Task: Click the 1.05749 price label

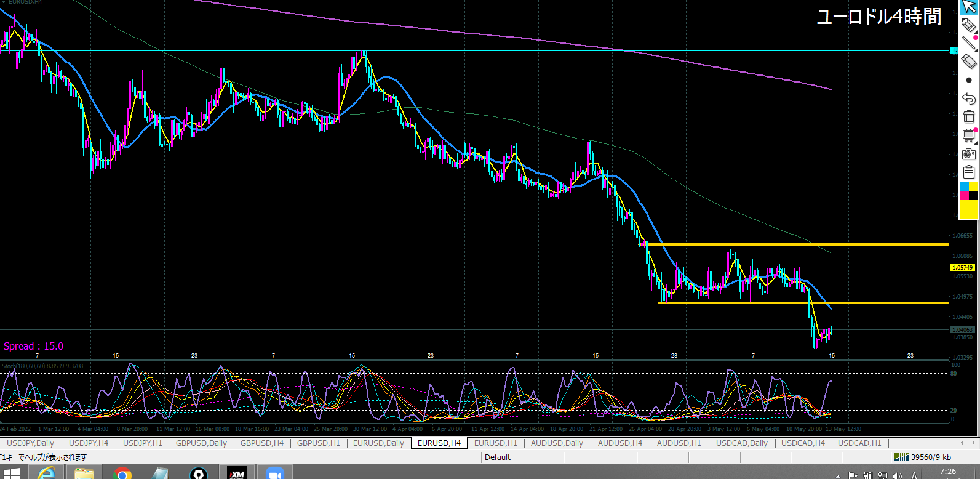Action: point(963,268)
